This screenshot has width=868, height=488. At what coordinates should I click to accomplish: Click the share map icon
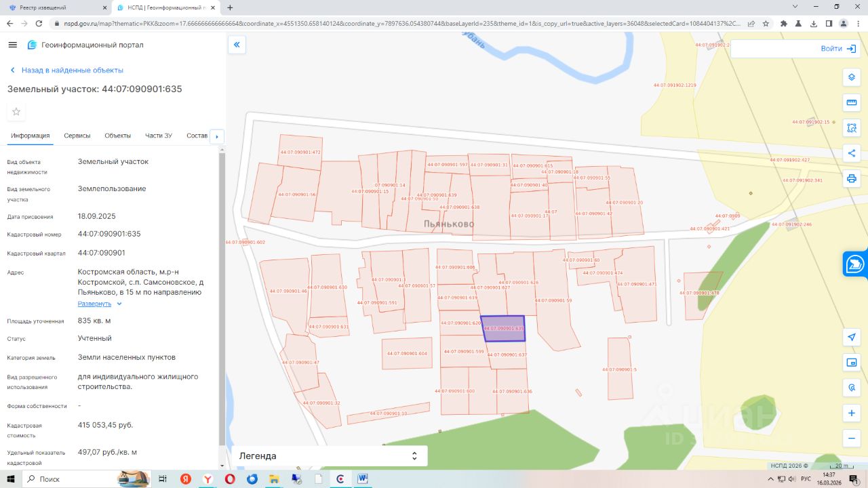852,153
